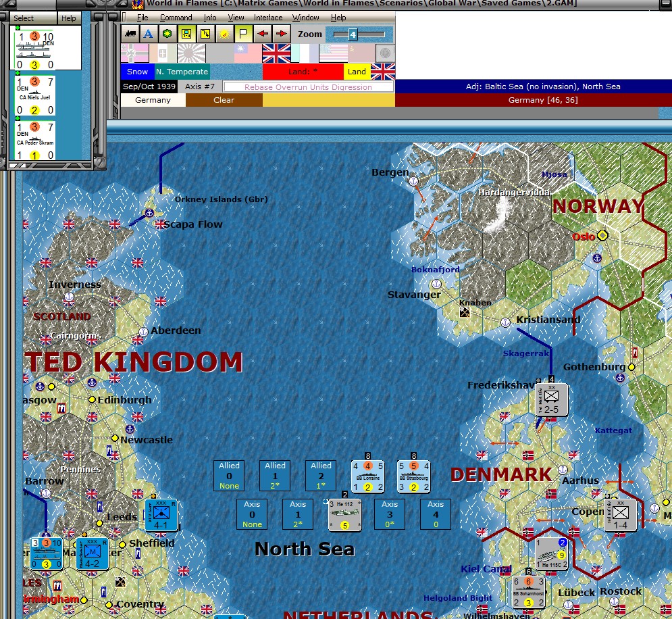Image resolution: width=672 pixels, height=619 pixels.
Task: Click the 'Adj: Baltic Sea (no invasion), North Sea' bar
Action: [543, 86]
